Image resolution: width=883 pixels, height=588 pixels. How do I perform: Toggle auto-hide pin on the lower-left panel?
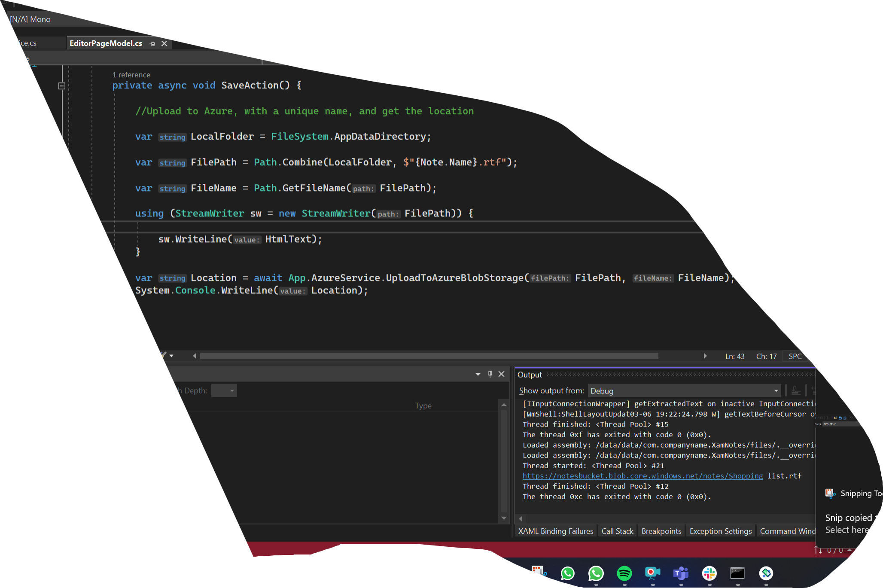[x=490, y=374]
